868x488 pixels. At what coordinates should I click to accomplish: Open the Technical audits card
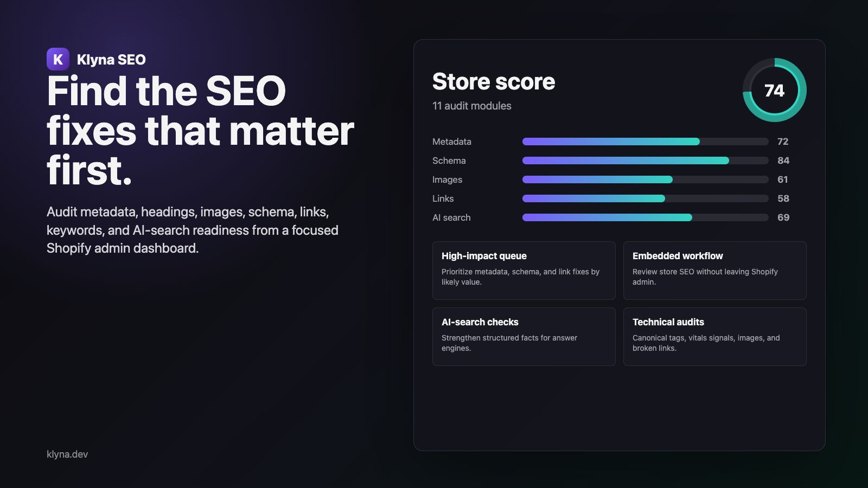[x=715, y=337]
